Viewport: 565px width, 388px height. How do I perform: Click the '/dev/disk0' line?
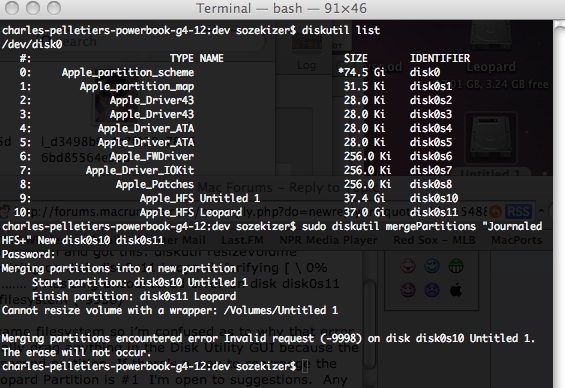(x=32, y=44)
